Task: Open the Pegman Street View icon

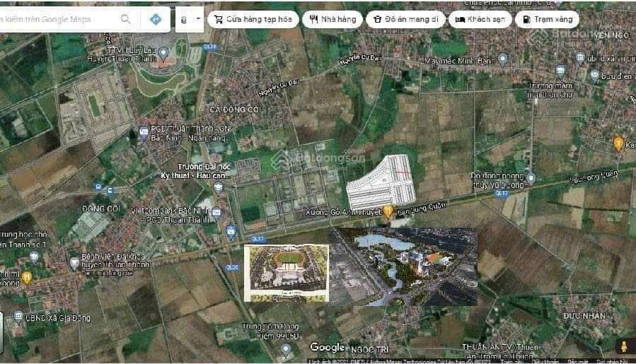Action: pos(624,346)
